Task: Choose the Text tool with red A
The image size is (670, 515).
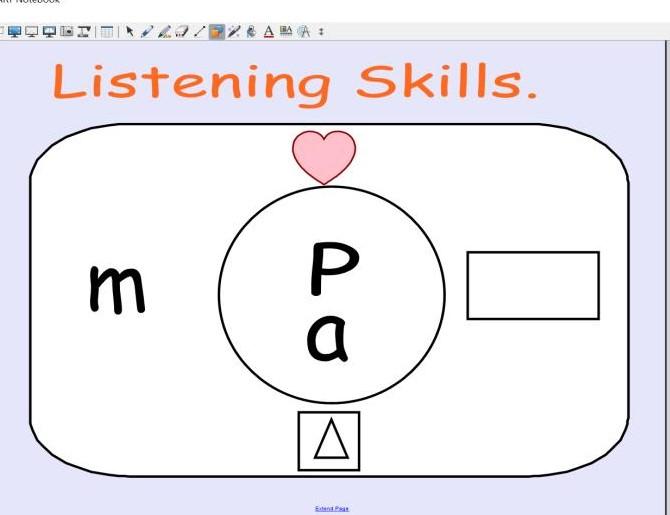Action: [268, 32]
